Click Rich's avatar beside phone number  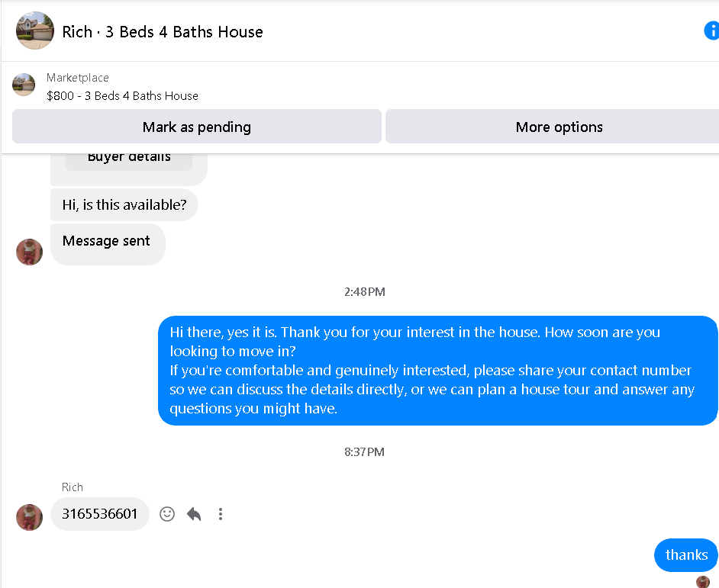[x=29, y=517]
